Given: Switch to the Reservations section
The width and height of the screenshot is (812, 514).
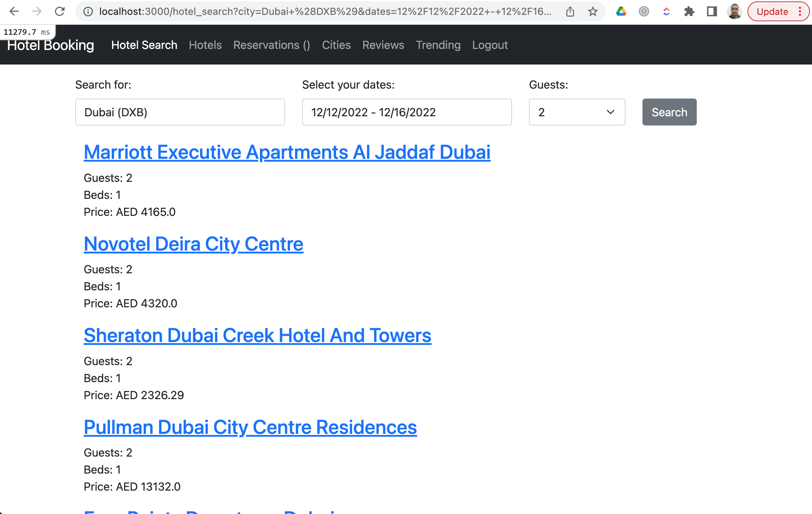Looking at the screenshot, I should click(272, 45).
